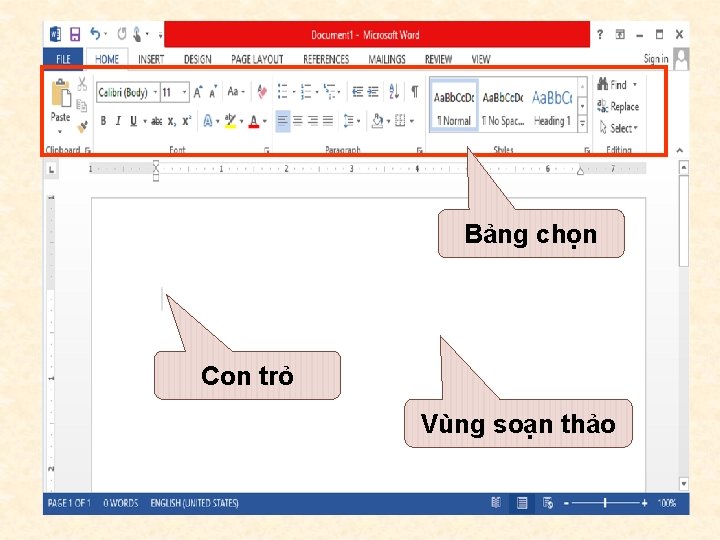Decrease paragraph indent
The width and height of the screenshot is (720, 540).
357,92
